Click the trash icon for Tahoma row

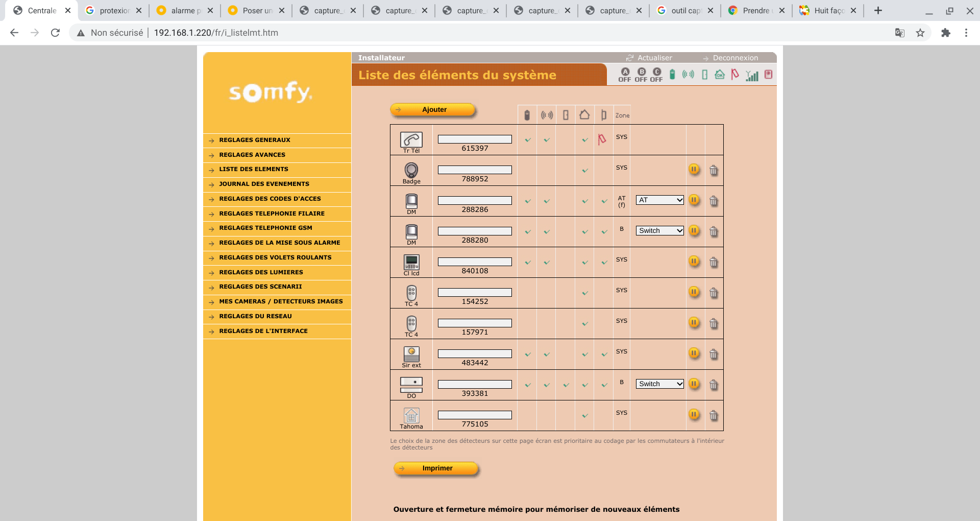tap(714, 416)
